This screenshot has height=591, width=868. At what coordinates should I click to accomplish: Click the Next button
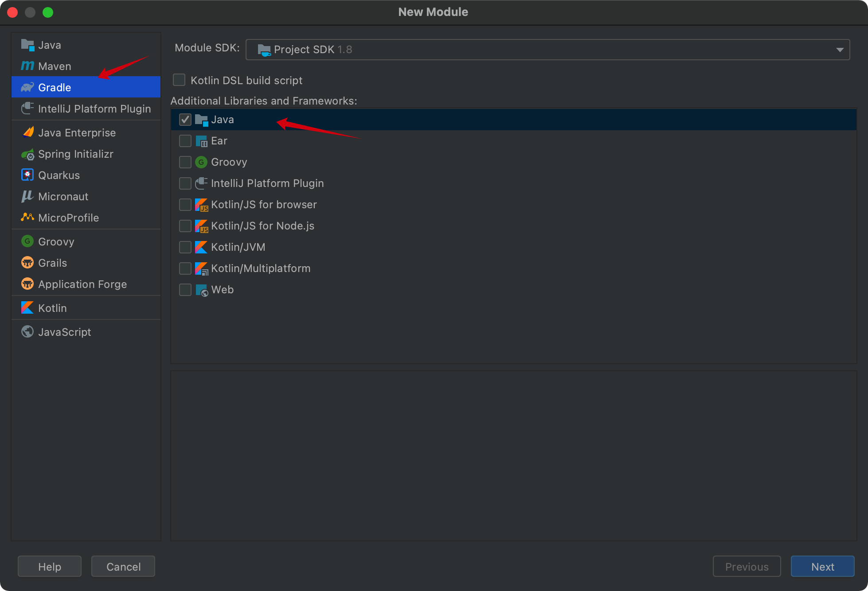(x=823, y=566)
